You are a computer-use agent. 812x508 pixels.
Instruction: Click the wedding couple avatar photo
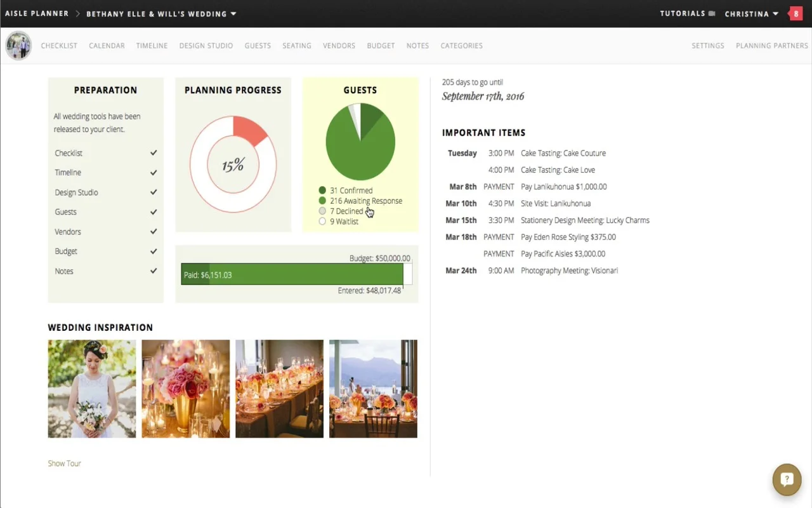pos(18,46)
